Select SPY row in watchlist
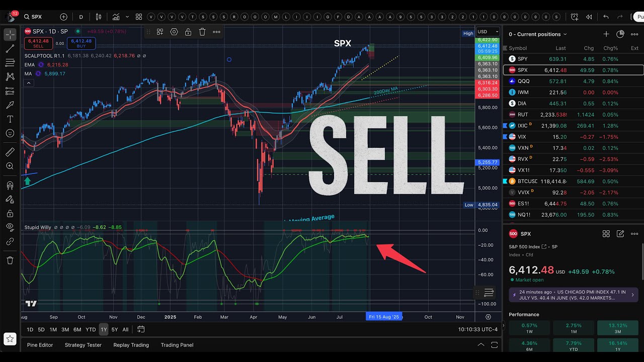This screenshot has height=362, width=644. coord(573,59)
